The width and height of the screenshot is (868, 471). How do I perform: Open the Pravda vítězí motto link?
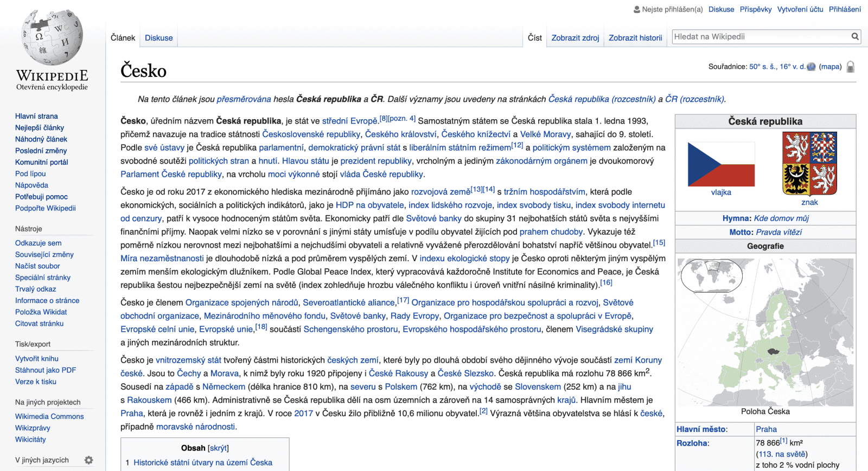(x=779, y=232)
